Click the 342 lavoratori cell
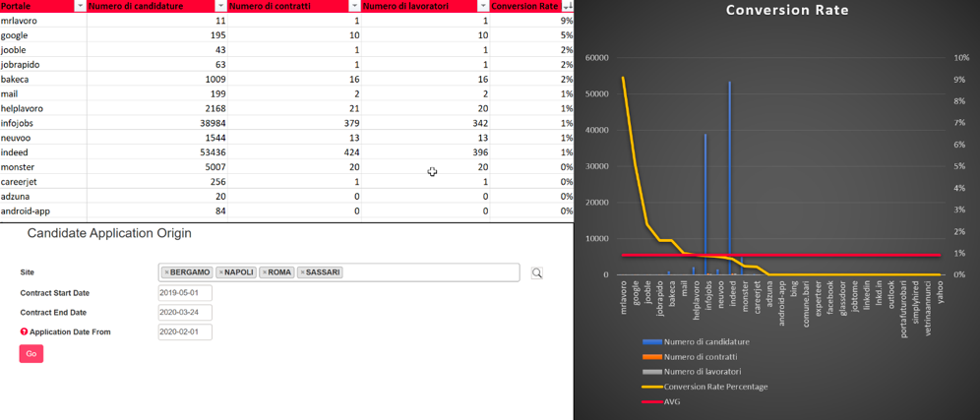 [426, 123]
